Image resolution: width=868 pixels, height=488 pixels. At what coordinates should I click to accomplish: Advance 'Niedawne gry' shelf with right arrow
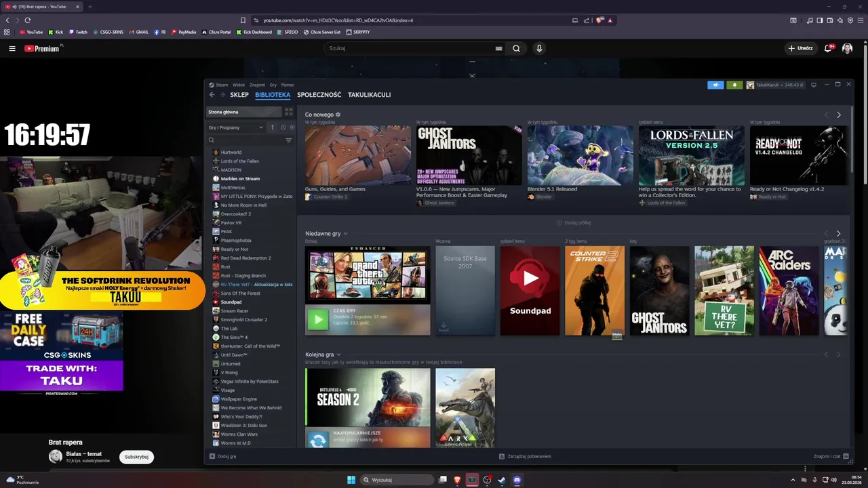[x=839, y=234]
